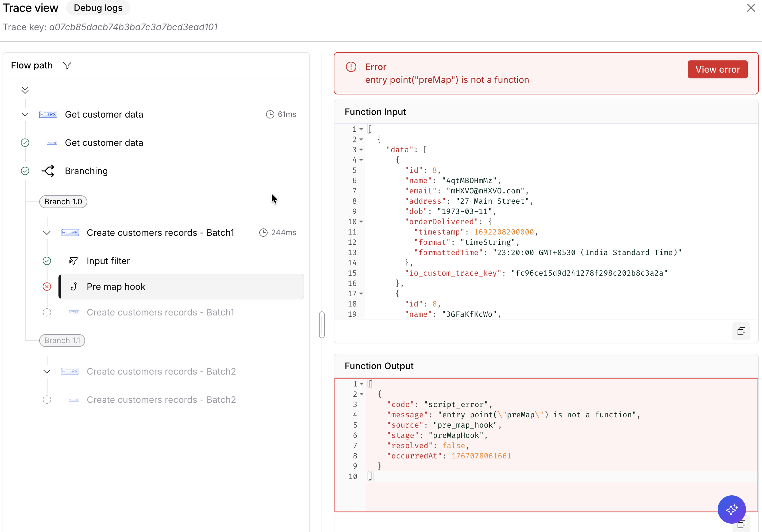Collapse the Get customer data group chevron
The height and width of the screenshot is (532, 762).
[25, 114]
